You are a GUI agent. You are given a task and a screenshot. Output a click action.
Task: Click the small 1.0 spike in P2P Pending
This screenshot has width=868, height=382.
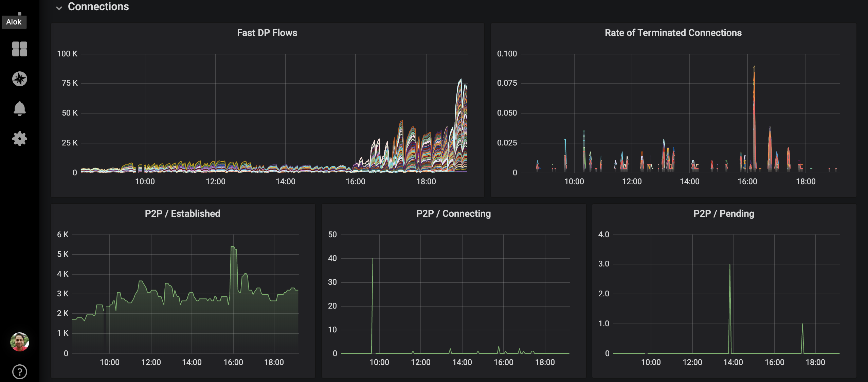(x=802, y=325)
